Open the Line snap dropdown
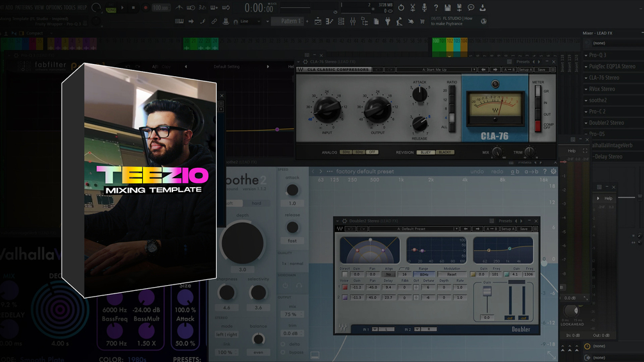Screen dimensions: 644x362 (x=250, y=21)
